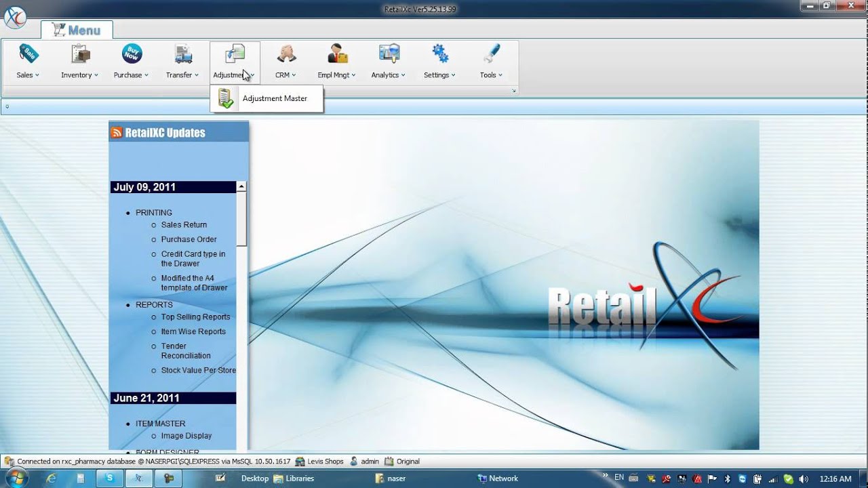868x488 pixels.
Task: Open the Sales module icon
Action: pyautogui.click(x=28, y=54)
